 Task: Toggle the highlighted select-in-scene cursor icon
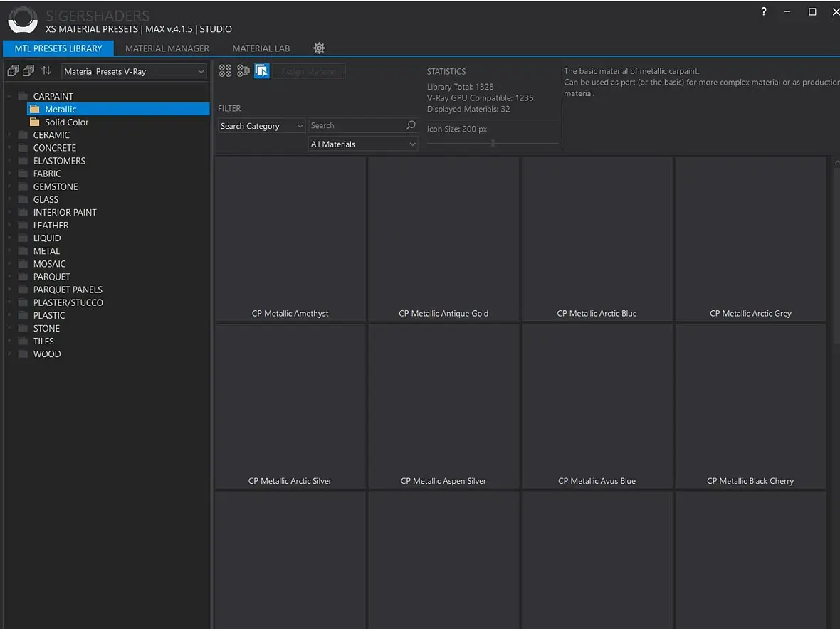click(x=262, y=70)
